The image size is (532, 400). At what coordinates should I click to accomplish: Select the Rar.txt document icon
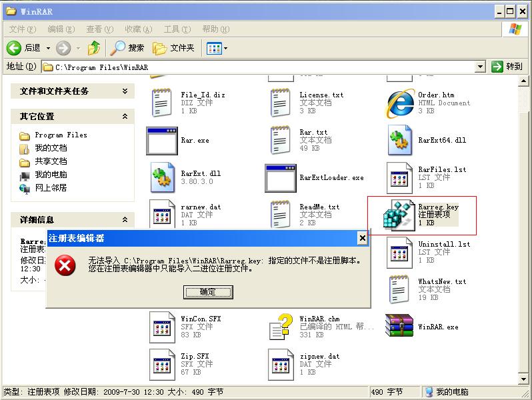(x=280, y=140)
